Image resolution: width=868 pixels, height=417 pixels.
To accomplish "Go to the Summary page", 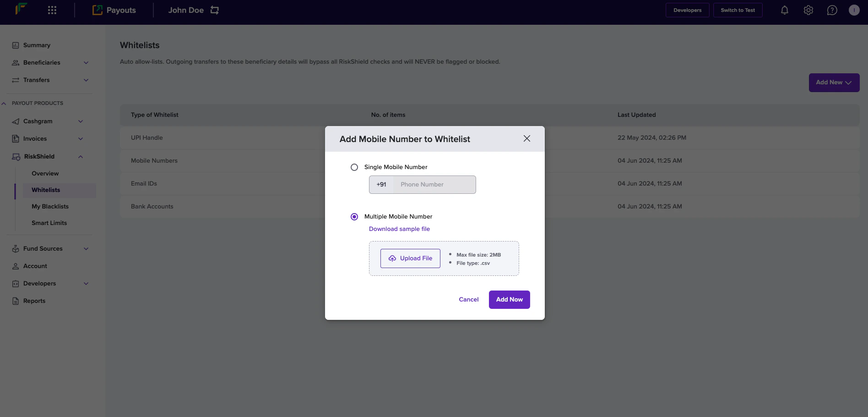I will pos(37,45).
